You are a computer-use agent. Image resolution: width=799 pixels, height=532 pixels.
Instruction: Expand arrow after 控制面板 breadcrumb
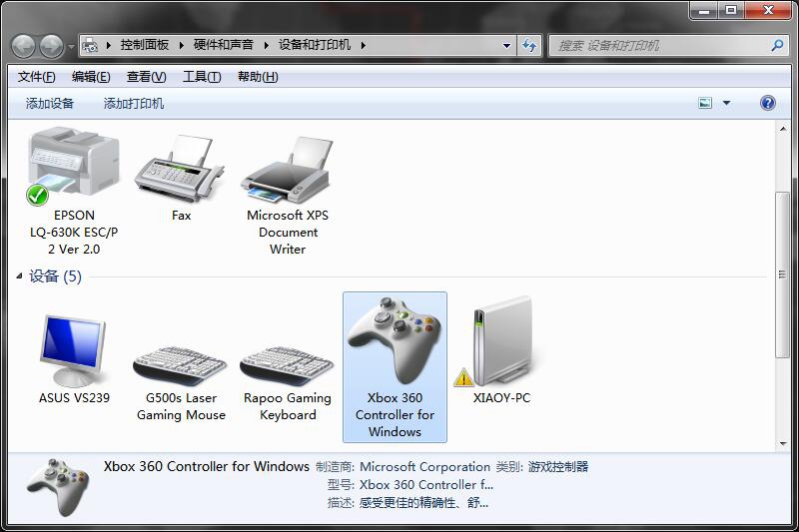[182, 45]
